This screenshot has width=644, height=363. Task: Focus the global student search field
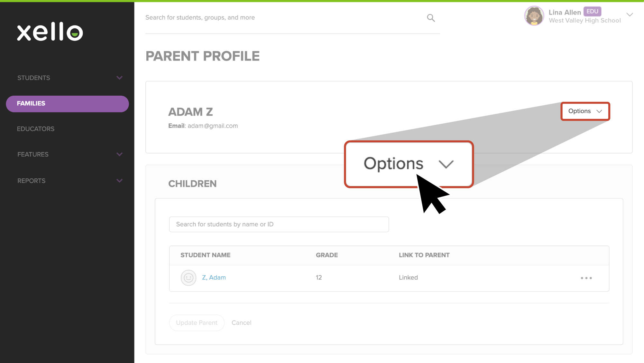click(x=285, y=18)
